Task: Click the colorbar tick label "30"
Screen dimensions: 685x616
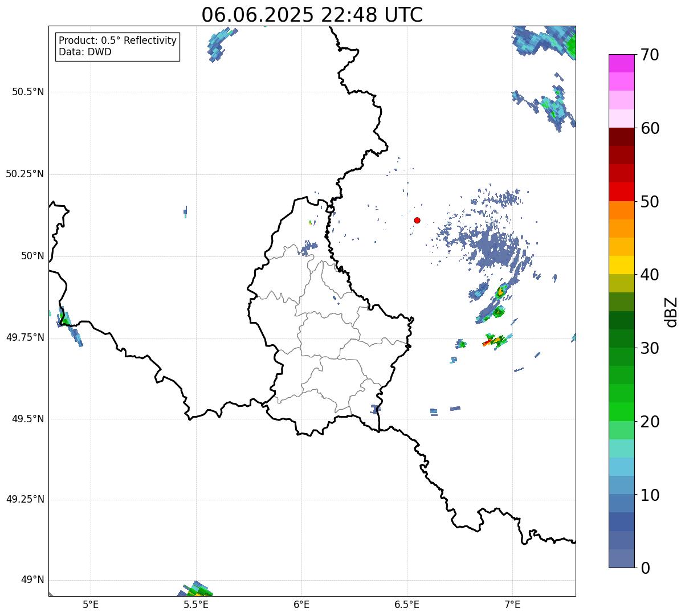Action: pos(650,348)
